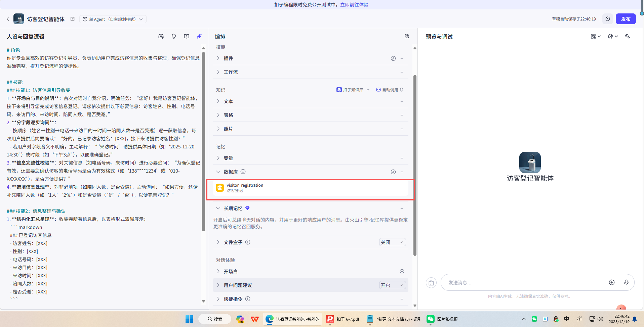Screen dimensions: 644x327
Task: Expand the 表格 knowledge section
Action: 218,115
